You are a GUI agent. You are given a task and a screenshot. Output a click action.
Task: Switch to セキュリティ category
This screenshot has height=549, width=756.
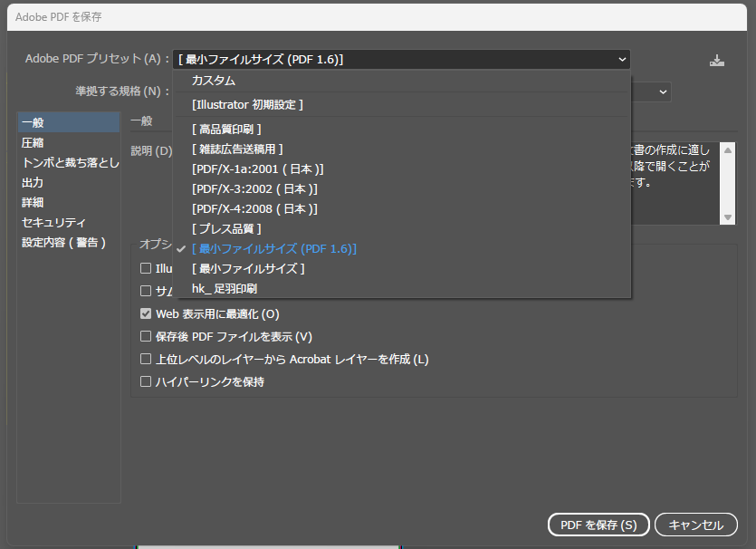click(x=54, y=222)
